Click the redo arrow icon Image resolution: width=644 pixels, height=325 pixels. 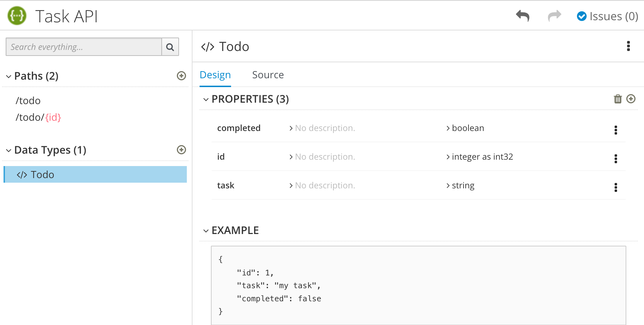(x=554, y=16)
